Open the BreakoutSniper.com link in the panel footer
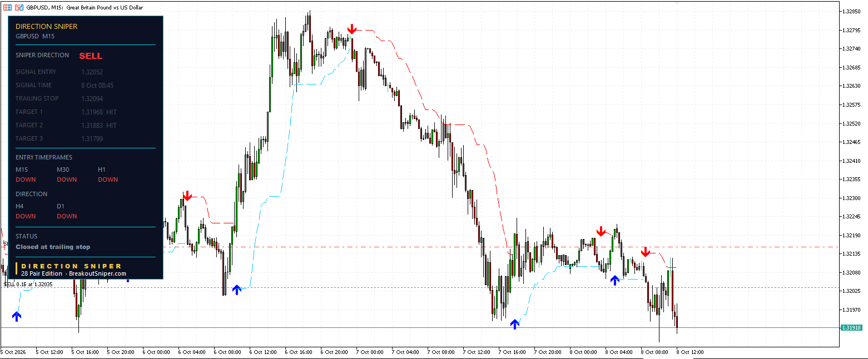Viewport: 868px width, 359px height. 97,273
